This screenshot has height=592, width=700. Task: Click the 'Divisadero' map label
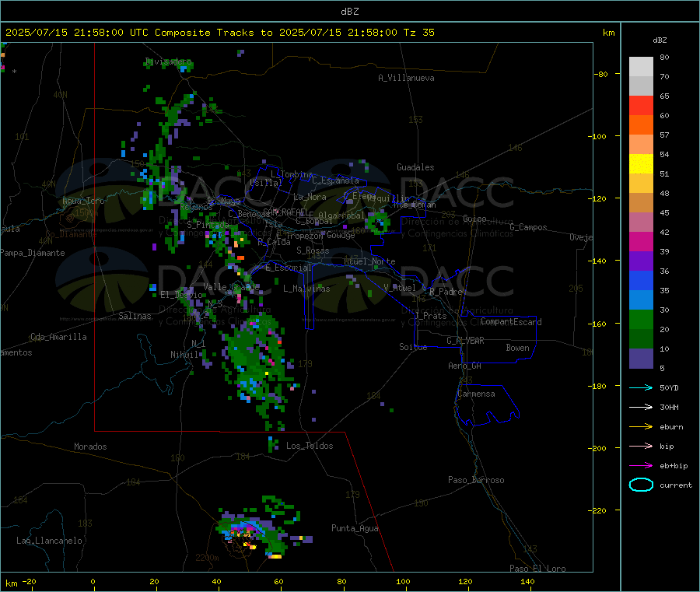point(168,61)
